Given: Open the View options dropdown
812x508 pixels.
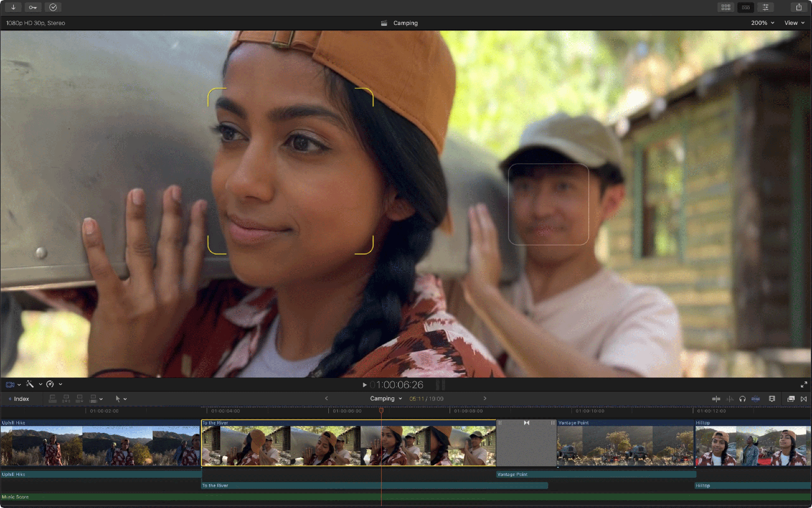Looking at the screenshot, I should tap(794, 23).
